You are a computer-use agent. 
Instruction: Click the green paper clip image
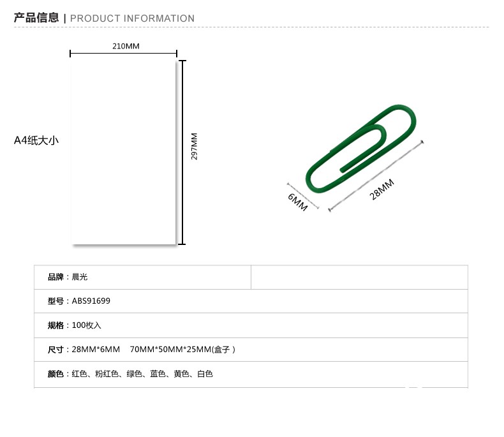(x=360, y=149)
